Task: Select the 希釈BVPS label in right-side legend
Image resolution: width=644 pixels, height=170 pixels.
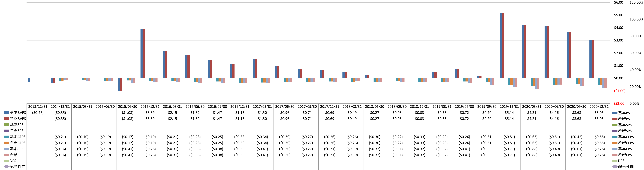Action: click(626, 119)
